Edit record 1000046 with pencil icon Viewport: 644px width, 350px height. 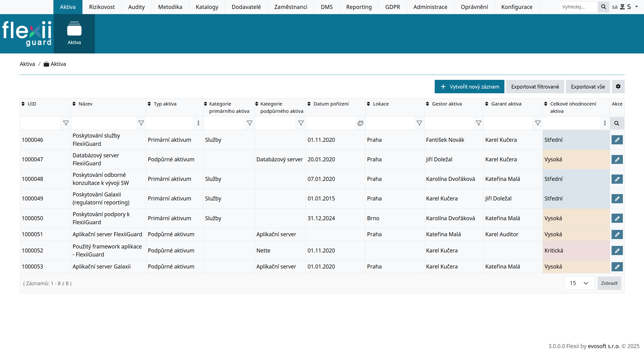[x=617, y=140]
